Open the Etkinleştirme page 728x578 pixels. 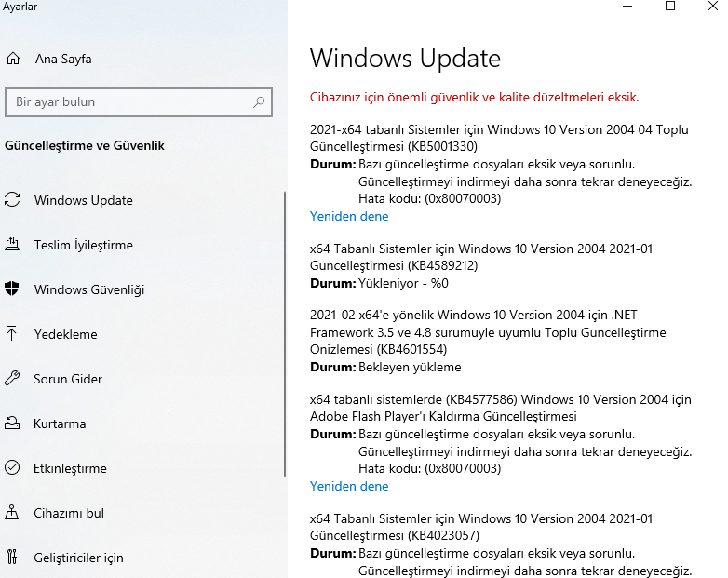(x=70, y=468)
